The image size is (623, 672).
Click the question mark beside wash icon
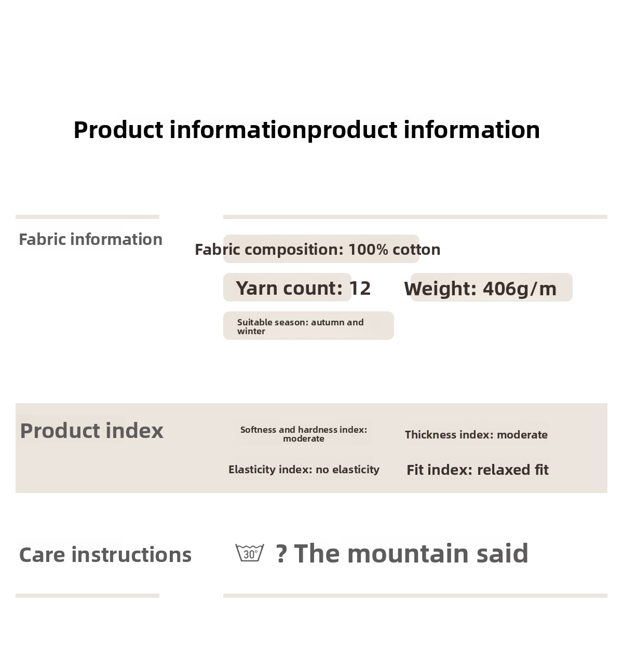(x=281, y=554)
